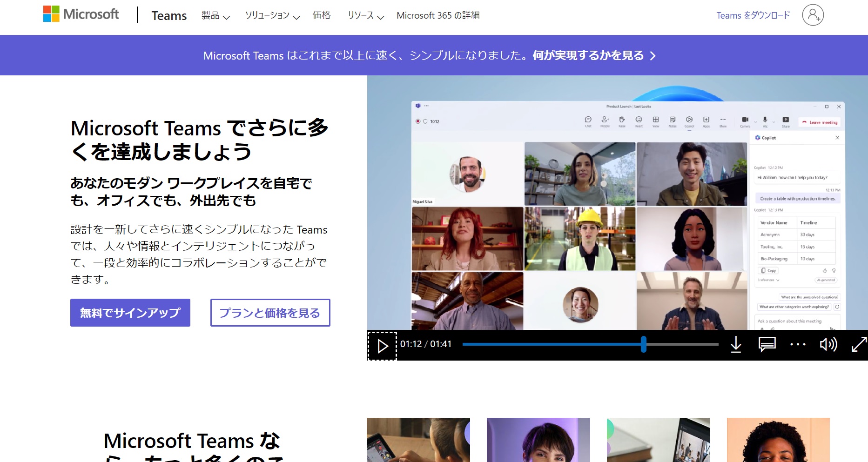Expand the 製品 dropdown menu
868x462 pixels.
point(215,15)
